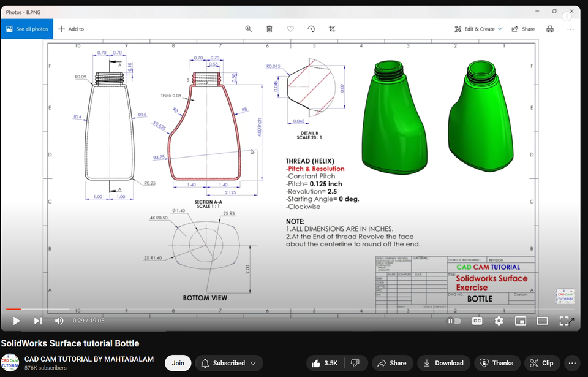
Task: Open the Zoom magnifier control
Action: pyautogui.click(x=249, y=28)
